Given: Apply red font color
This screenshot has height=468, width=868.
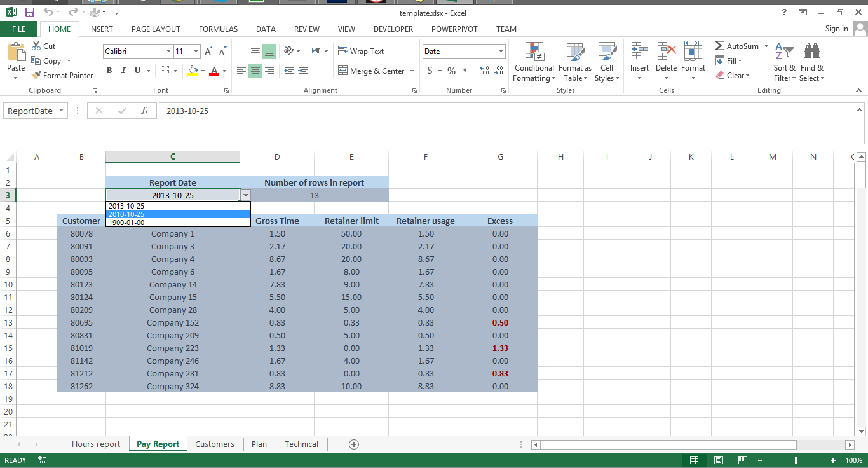Looking at the screenshot, I should 214,71.
